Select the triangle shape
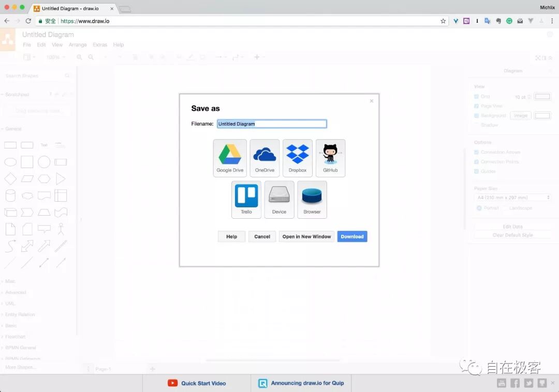This screenshot has width=559, height=392. pyautogui.click(x=61, y=179)
